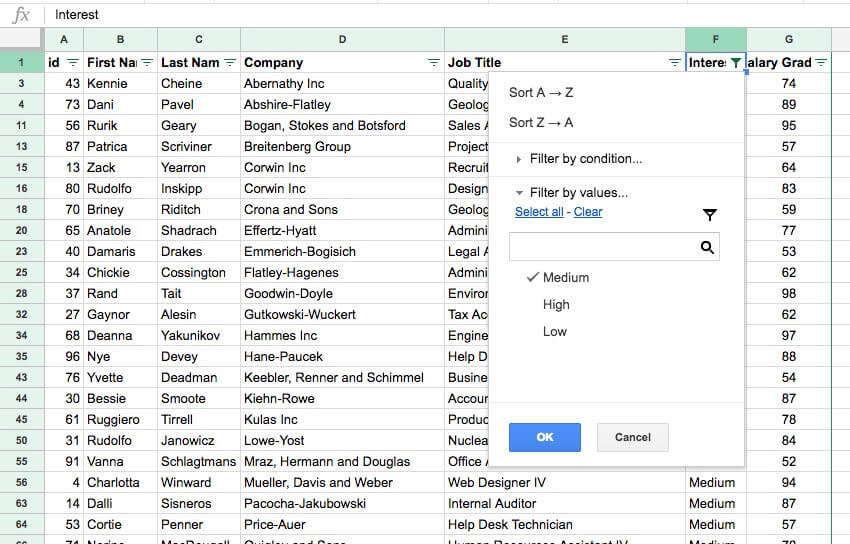Click last name cell Yakunikov
The width and height of the screenshot is (850, 544).
[199, 335]
